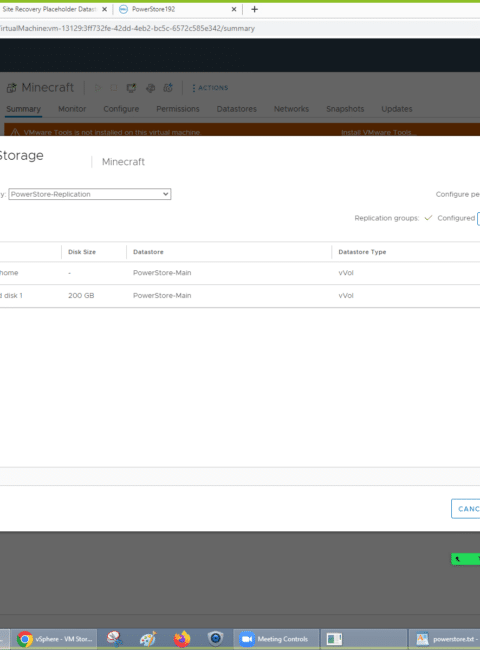Open Chrome vSphere window from taskbar
Image resolution: width=480 pixels, height=650 pixels.
[54, 639]
